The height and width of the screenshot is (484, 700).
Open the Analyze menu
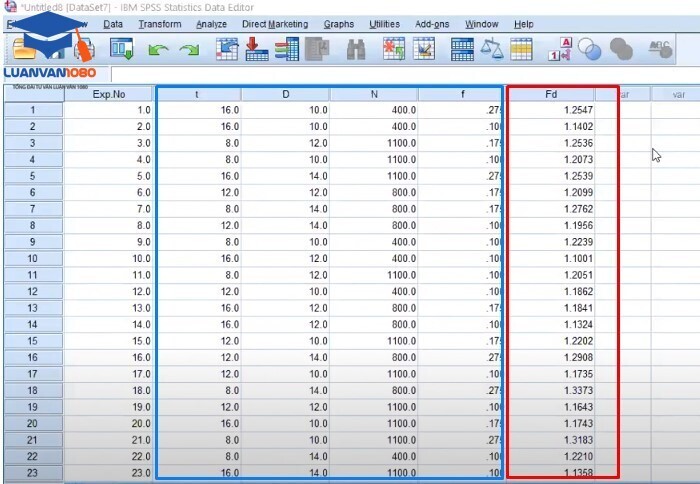pos(211,24)
